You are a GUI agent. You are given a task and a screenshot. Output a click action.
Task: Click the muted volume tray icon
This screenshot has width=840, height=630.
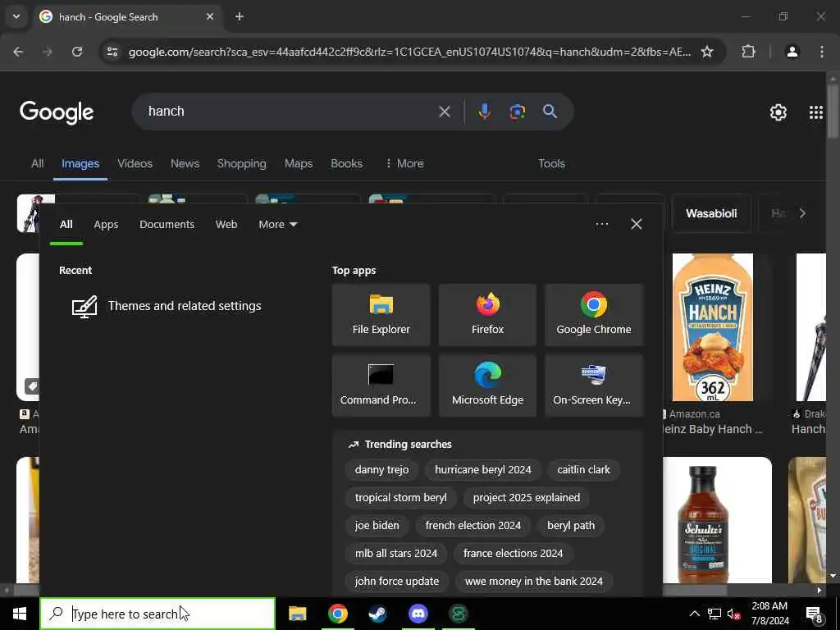733,614
